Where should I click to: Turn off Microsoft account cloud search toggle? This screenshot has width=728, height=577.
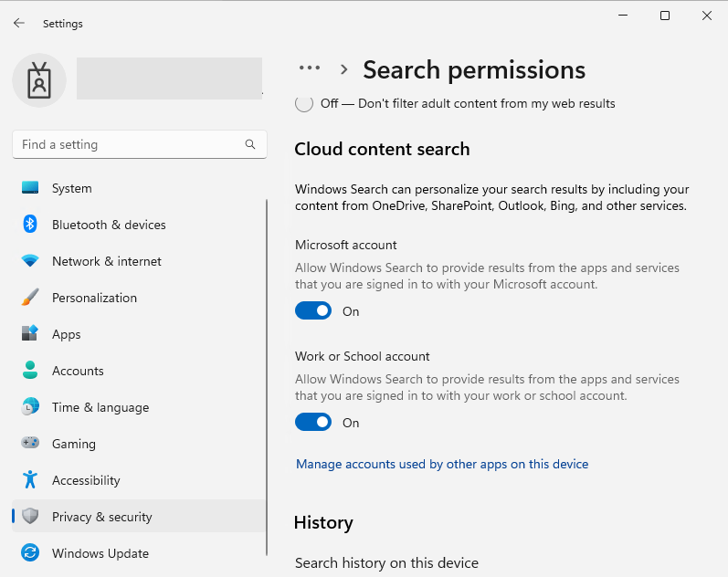(313, 311)
